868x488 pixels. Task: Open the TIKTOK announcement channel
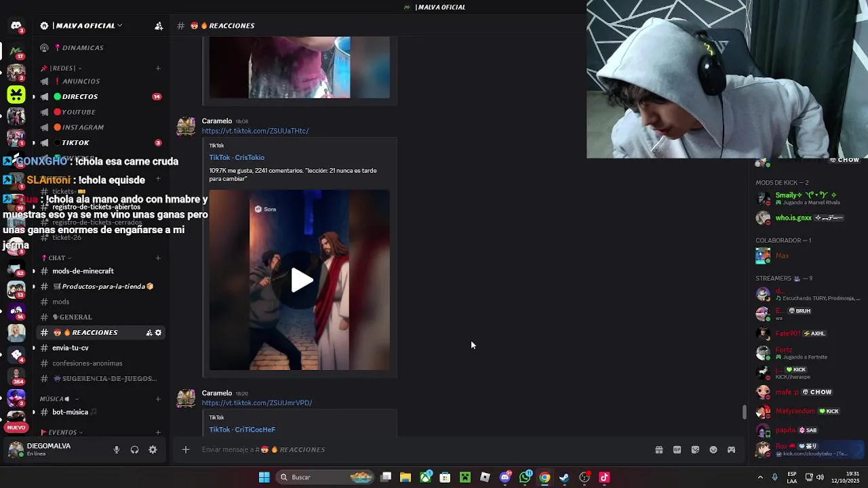click(101, 142)
